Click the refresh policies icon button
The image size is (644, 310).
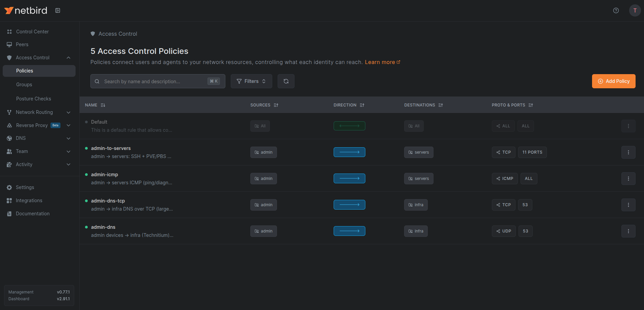coord(286,81)
